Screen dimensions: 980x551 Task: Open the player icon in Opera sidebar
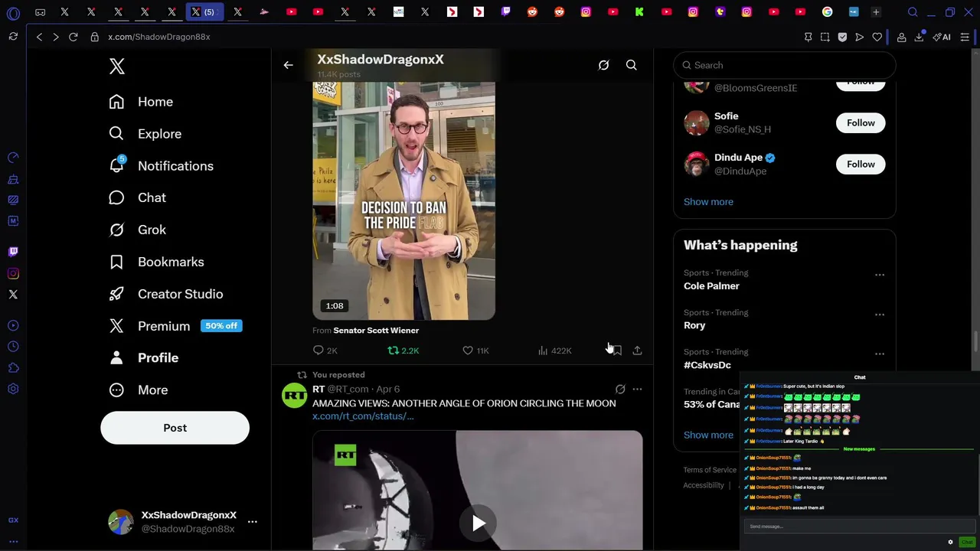pyautogui.click(x=13, y=326)
